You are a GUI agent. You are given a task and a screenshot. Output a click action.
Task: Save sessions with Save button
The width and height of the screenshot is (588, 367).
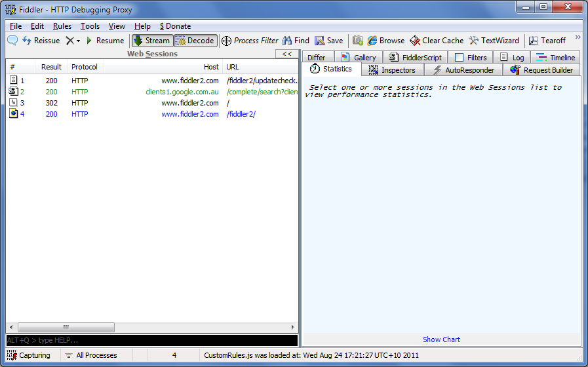(329, 41)
